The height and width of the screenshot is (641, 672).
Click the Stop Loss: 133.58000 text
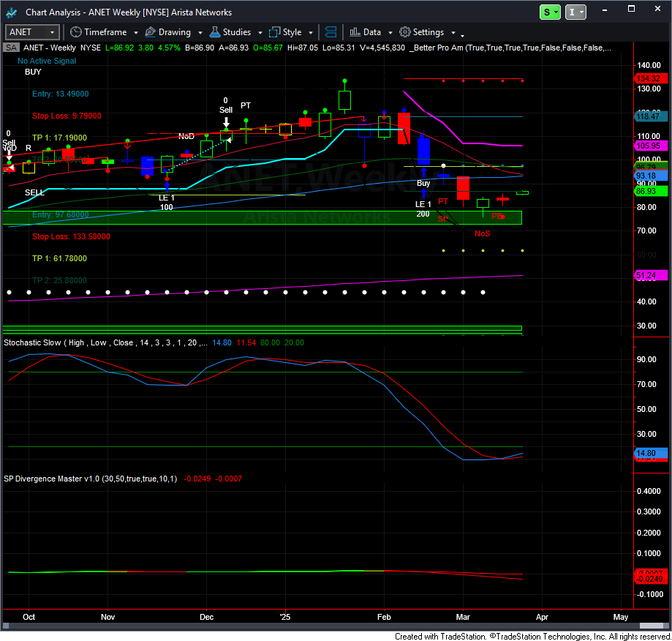(71, 236)
